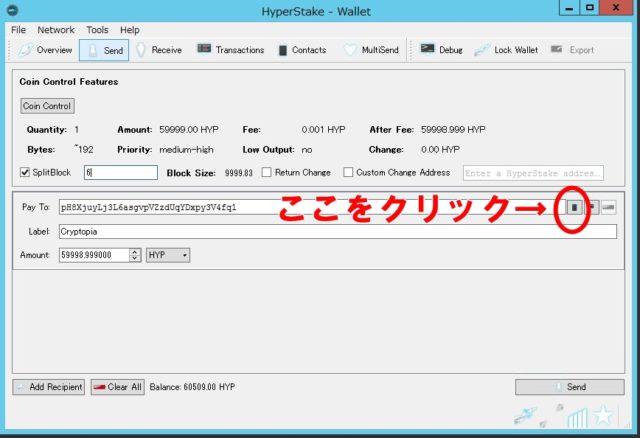Decrease amount with the spinner down arrow

click(135, 258)
